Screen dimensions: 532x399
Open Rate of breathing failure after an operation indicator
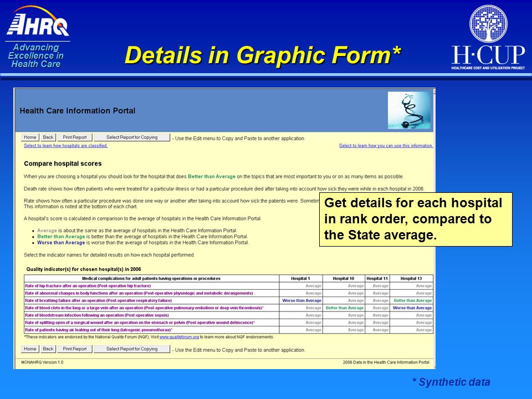99,300
